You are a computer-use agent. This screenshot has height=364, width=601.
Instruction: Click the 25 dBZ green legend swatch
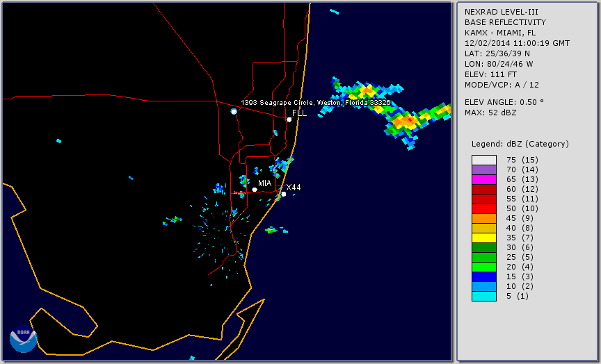[484, 257]
